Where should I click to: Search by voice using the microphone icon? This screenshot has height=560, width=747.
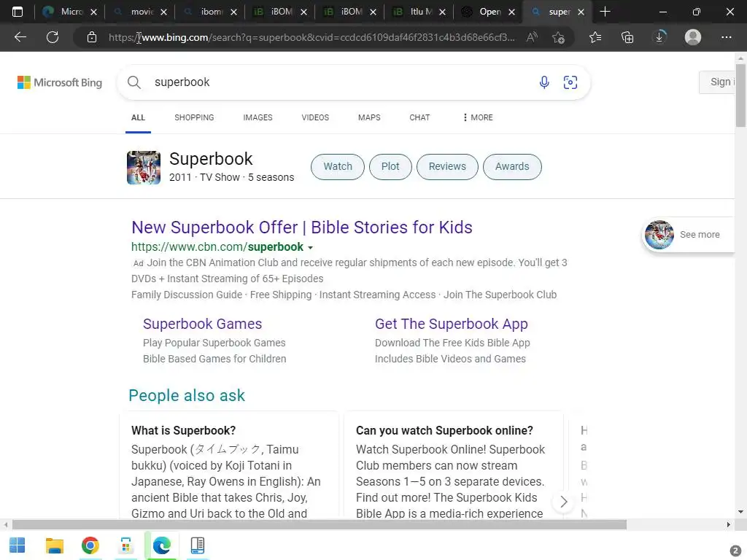(544, 82)
